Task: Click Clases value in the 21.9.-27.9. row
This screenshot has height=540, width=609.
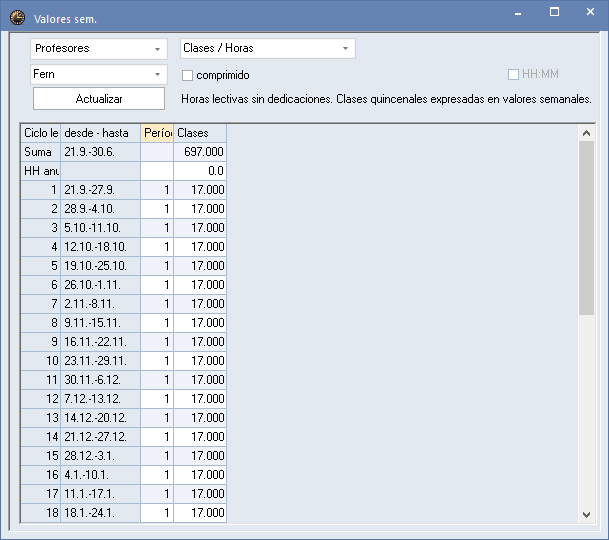Action: click(200, 190)
